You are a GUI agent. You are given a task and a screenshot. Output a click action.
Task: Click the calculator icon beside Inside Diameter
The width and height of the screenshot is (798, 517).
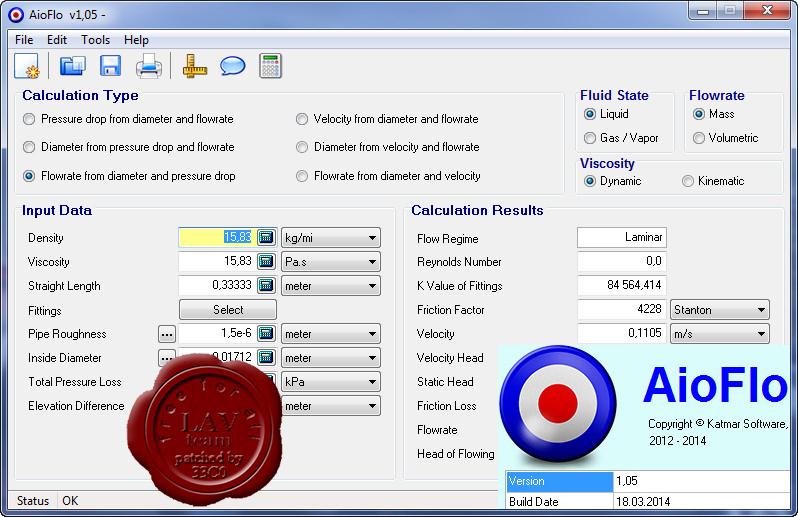pyautogui.click(x=266, y=357)
